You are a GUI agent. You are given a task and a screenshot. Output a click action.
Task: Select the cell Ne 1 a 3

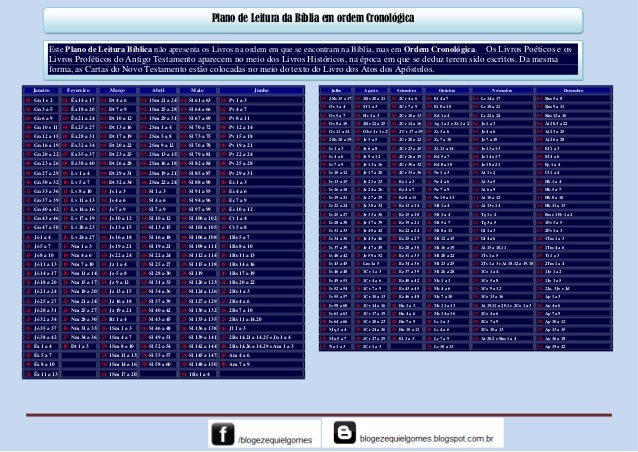(448, 173)
